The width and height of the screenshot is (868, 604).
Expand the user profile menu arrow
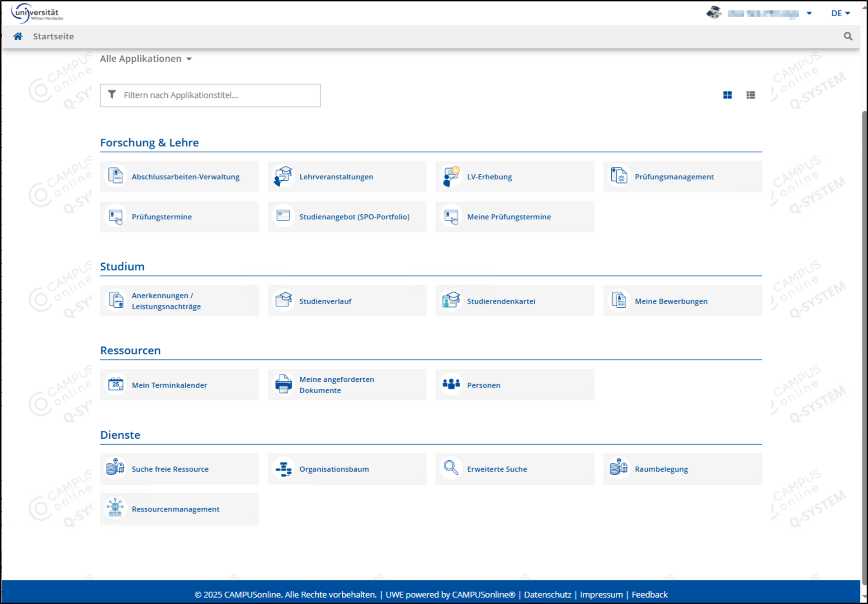[x=809, y=14]
